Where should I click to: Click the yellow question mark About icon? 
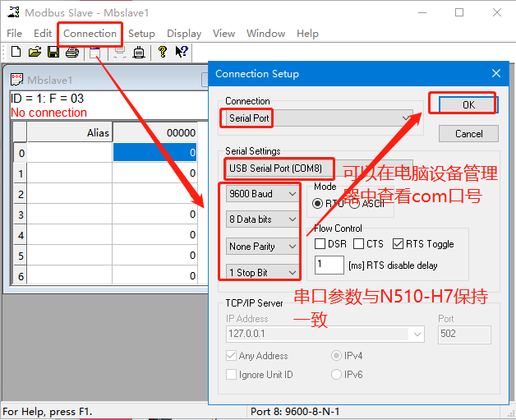[x=163, y=53]
